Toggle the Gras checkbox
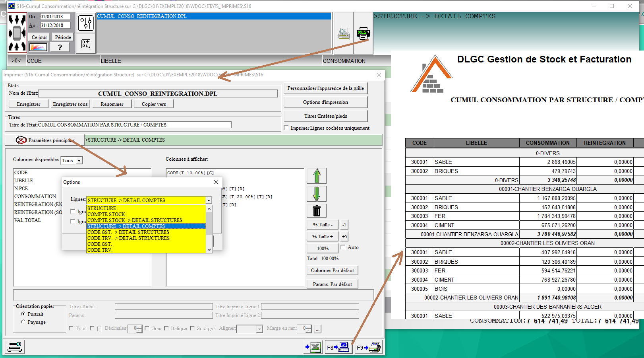The height and width of the screenshot is (358, 644). (x=147, y=328)
